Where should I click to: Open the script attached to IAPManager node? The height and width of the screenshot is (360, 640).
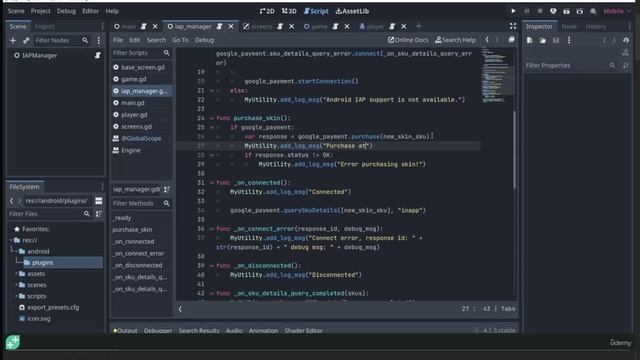click(x=98, y=55)
